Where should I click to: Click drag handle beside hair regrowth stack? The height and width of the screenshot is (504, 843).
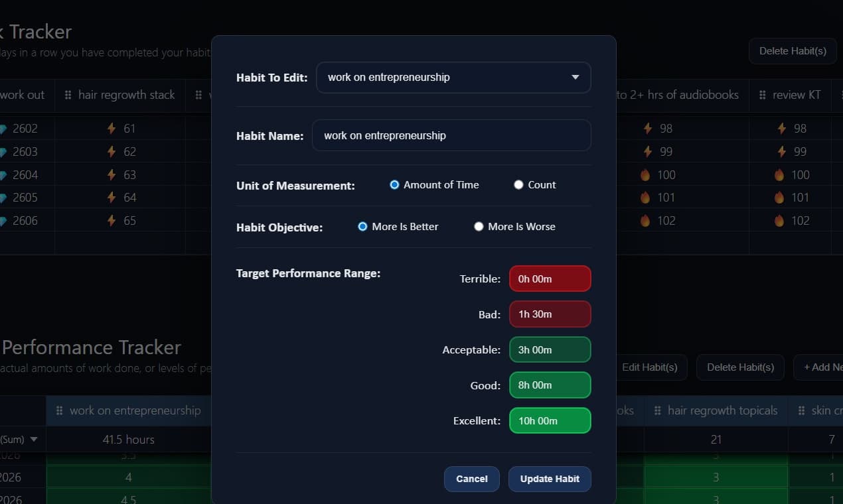click(x=68, y=95)
